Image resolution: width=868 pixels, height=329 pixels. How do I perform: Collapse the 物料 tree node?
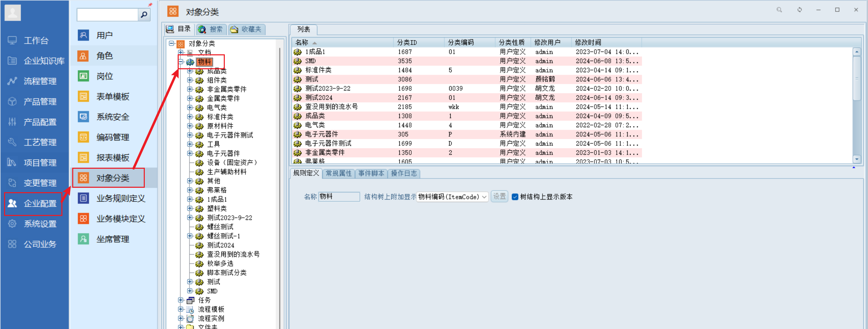[x=181, y=62]
